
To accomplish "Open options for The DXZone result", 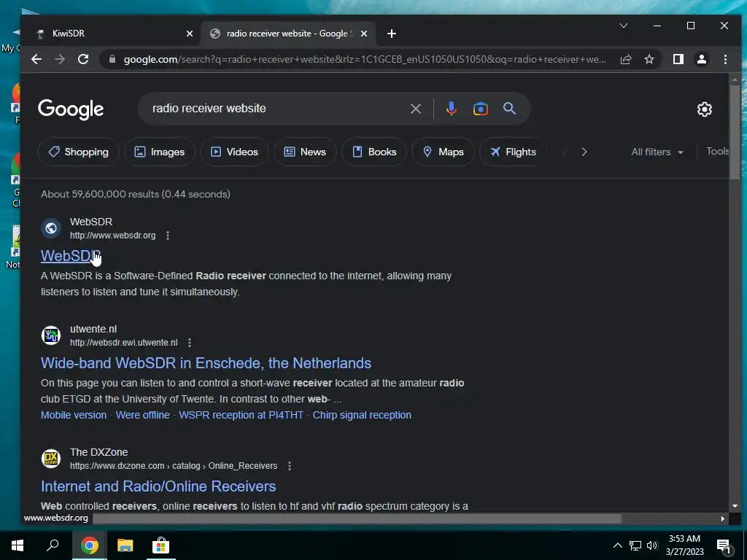I will click(x=289, y=466).
